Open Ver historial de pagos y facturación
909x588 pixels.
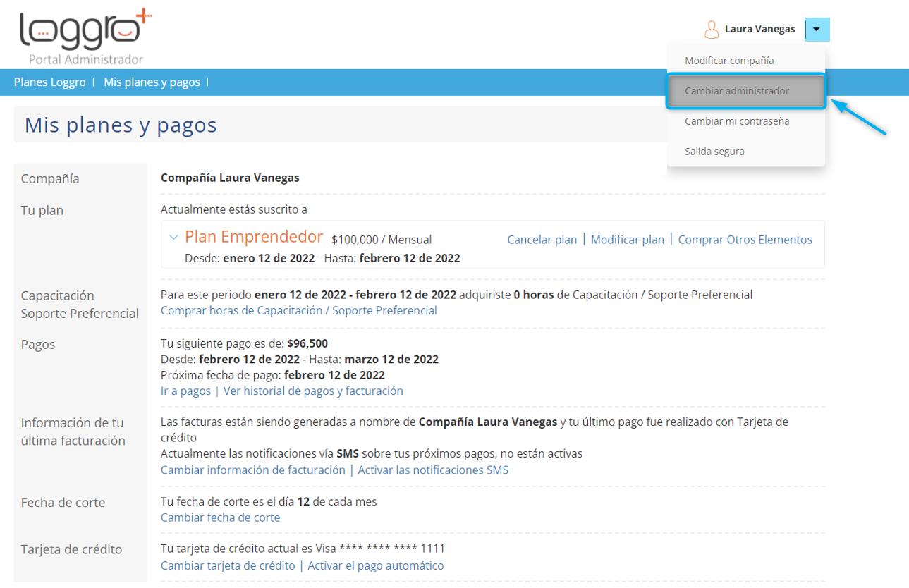(313, 391)
